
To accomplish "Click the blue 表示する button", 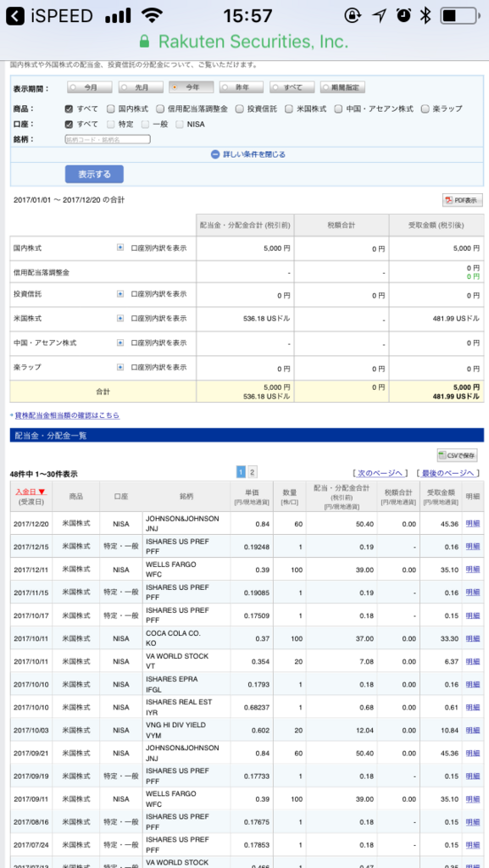I will pos(94,174).
